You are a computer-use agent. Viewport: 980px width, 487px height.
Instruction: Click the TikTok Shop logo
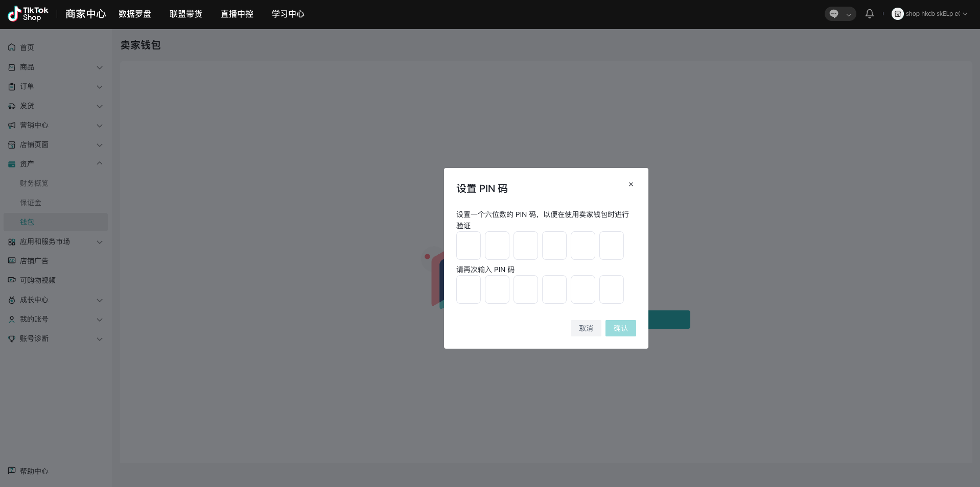[28, 14]
